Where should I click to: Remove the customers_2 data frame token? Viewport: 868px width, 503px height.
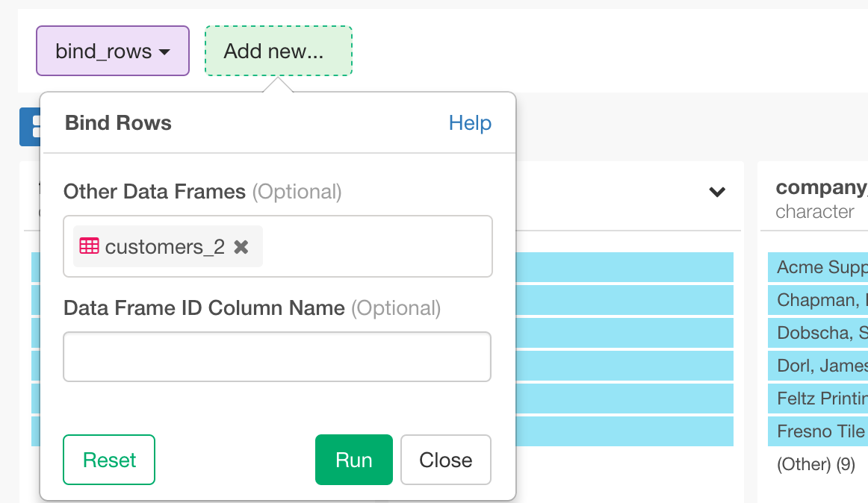coord(241,246)
